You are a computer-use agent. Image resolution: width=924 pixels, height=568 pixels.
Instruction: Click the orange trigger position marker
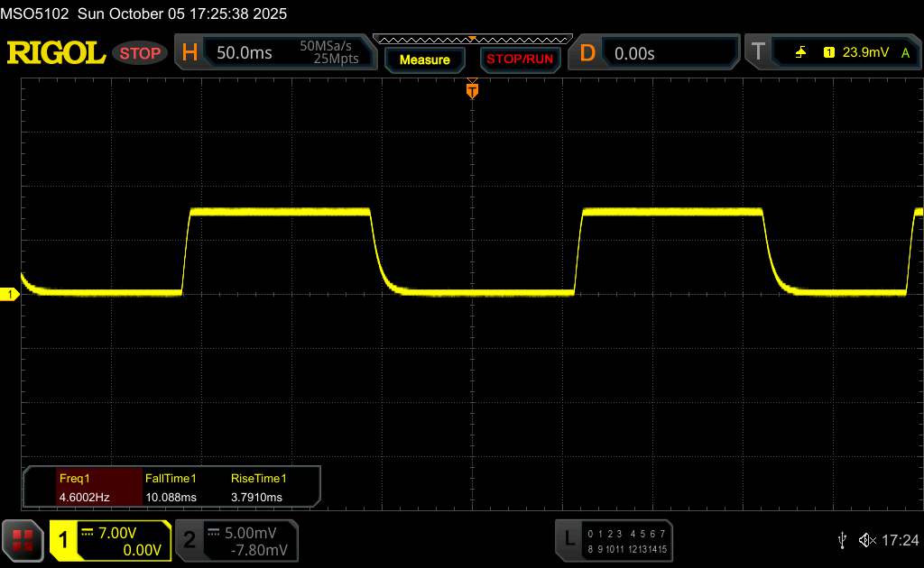471,90
